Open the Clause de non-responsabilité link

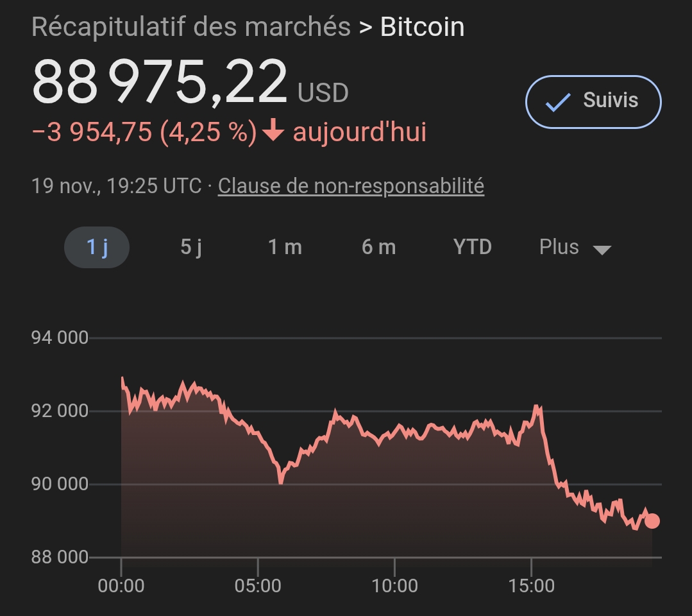pos(351,186)
